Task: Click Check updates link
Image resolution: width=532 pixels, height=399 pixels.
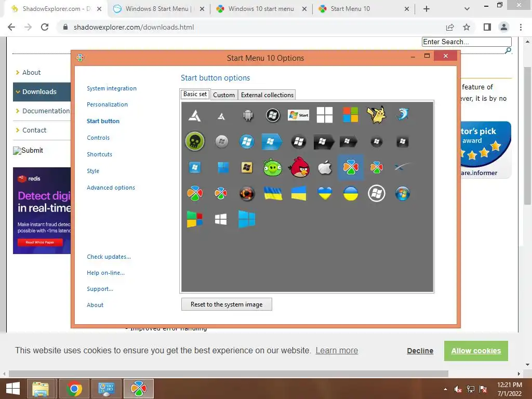Action: click(x=109, y=257)
